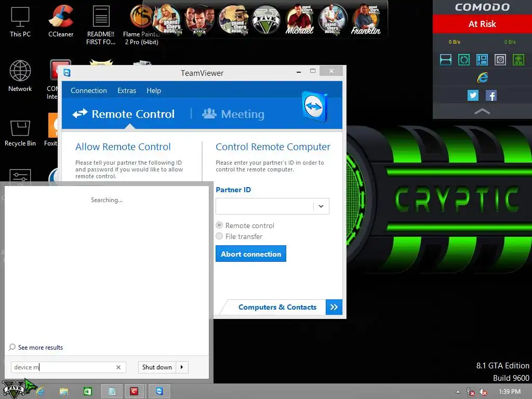Open File Explorer on the taskbar
The height and width of the screenshot is (399, 532).
(x=63, y=392)
